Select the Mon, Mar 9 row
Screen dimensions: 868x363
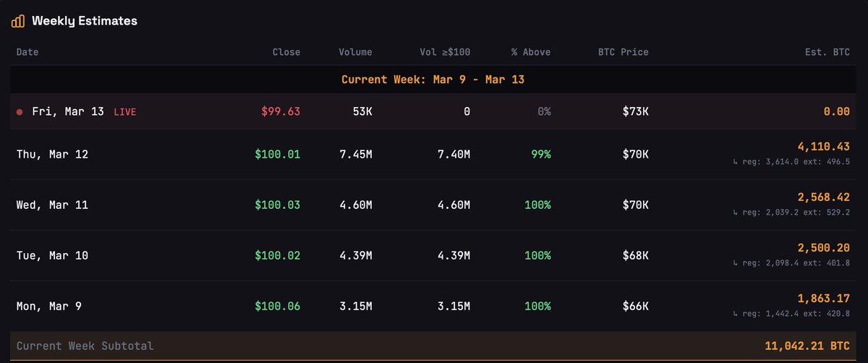pyautogui.click(x=49, y=306)
